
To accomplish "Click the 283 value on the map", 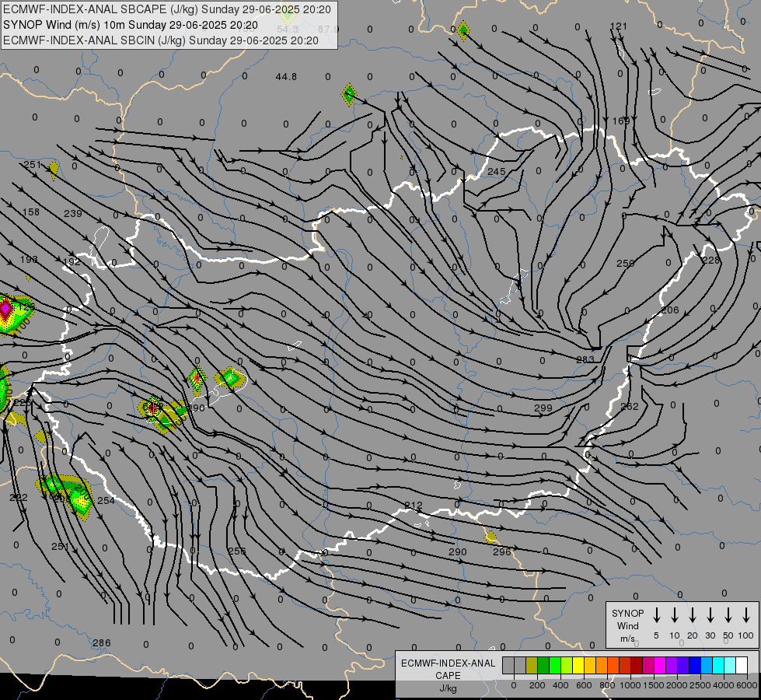I will click(585, 359).
